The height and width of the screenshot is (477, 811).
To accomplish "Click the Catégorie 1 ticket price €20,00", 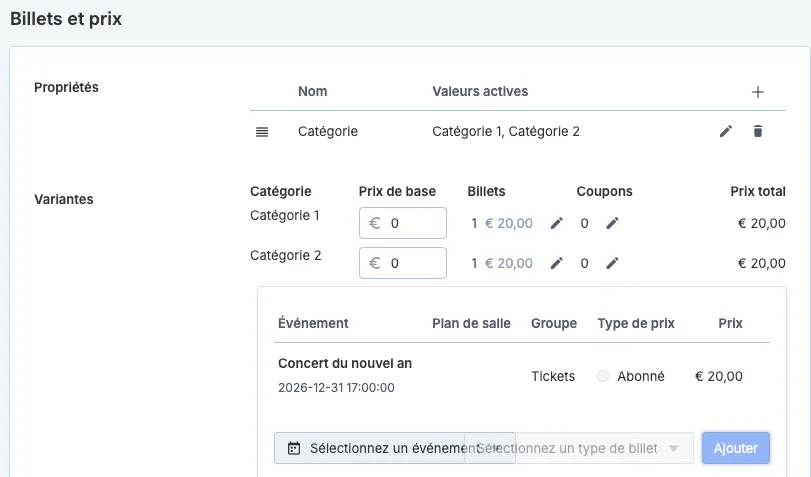I will [x=508, y=223].
